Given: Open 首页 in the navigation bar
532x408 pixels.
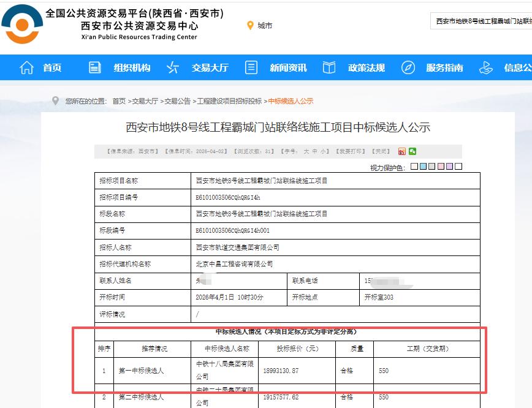Looking at the screenshot, I should click(x=52, y=67).
